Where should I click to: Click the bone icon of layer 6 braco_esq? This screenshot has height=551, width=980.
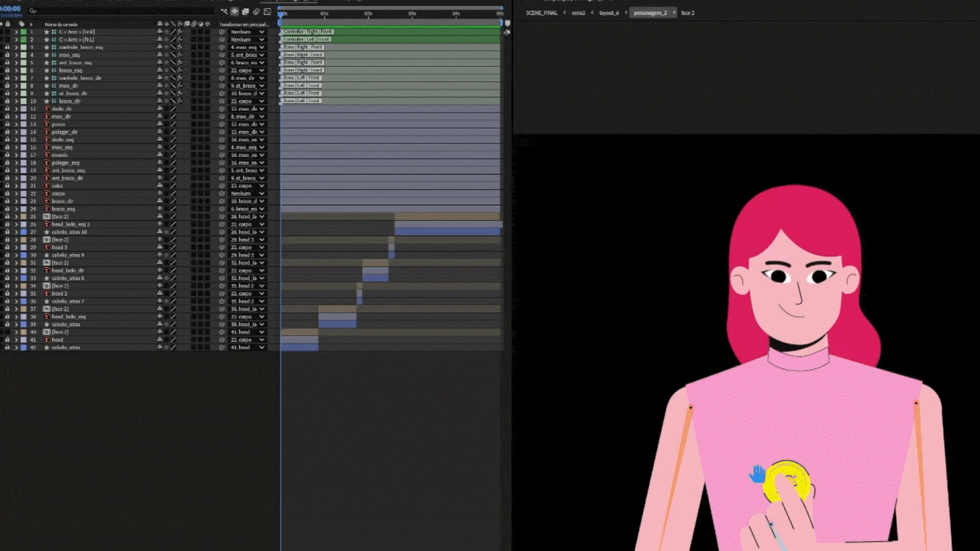(x=54, y=70)
